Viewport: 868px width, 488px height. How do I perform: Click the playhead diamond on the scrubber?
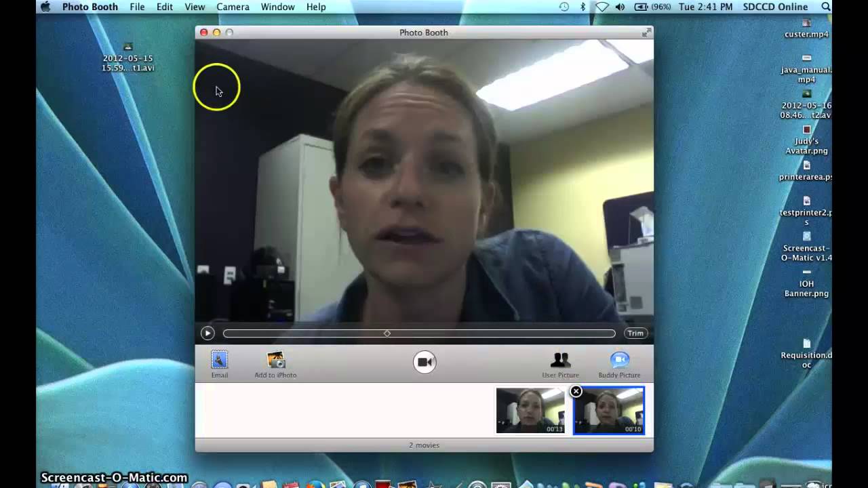(x=387, y=333)
